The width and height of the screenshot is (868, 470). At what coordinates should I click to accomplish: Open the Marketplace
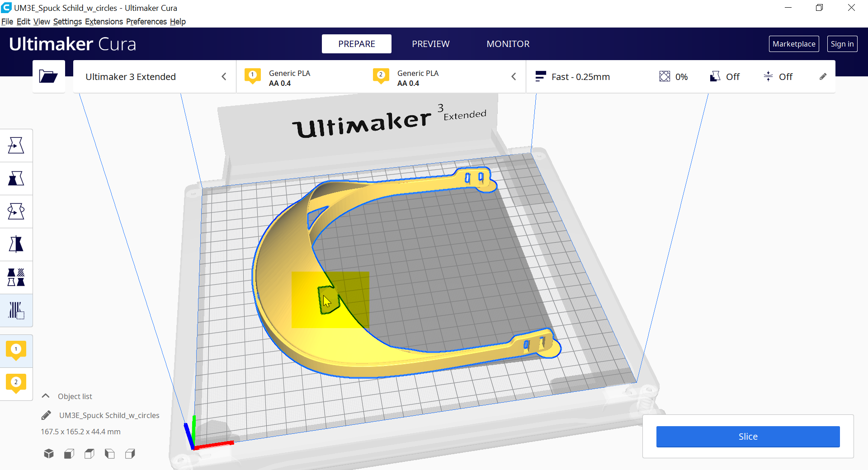click(794, 44)
